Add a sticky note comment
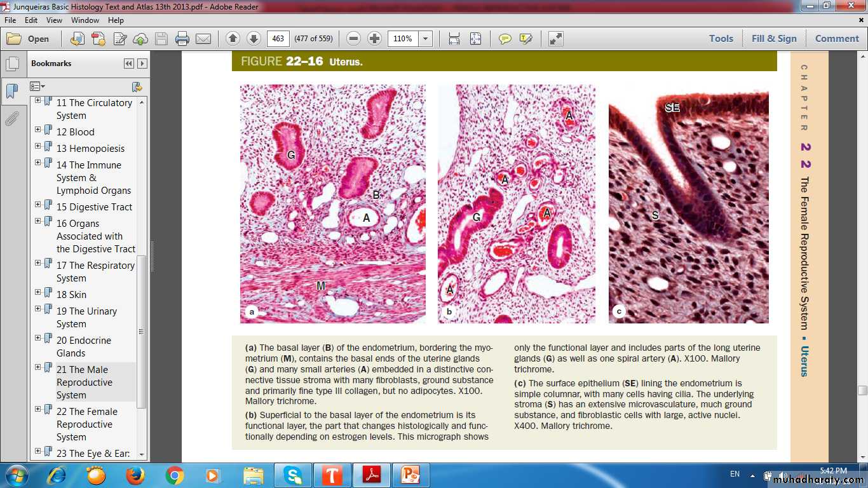 tap(505, 39)
